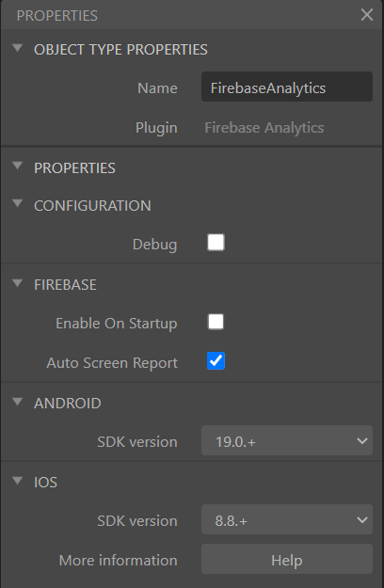Image resolution: width=384 pixels, height=588 pixels.
Task: Collapse the Android section
Action: point(17,402)
